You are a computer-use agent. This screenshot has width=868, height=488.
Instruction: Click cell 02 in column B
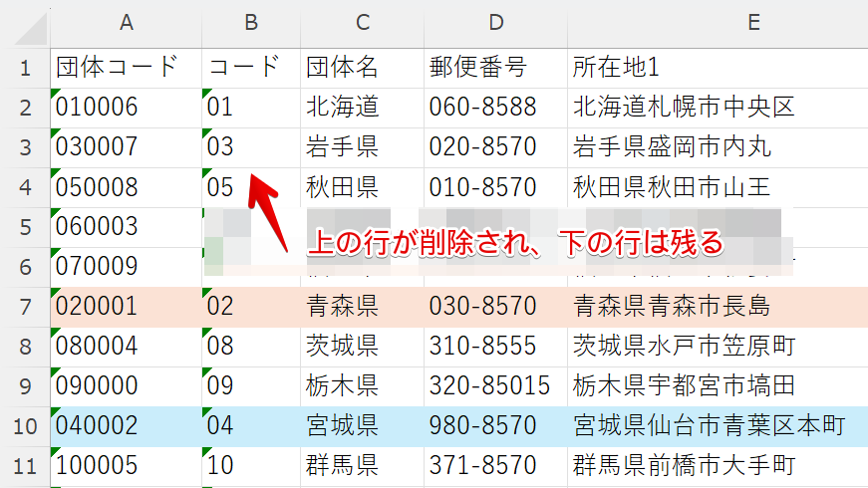[x=251, y=308]
